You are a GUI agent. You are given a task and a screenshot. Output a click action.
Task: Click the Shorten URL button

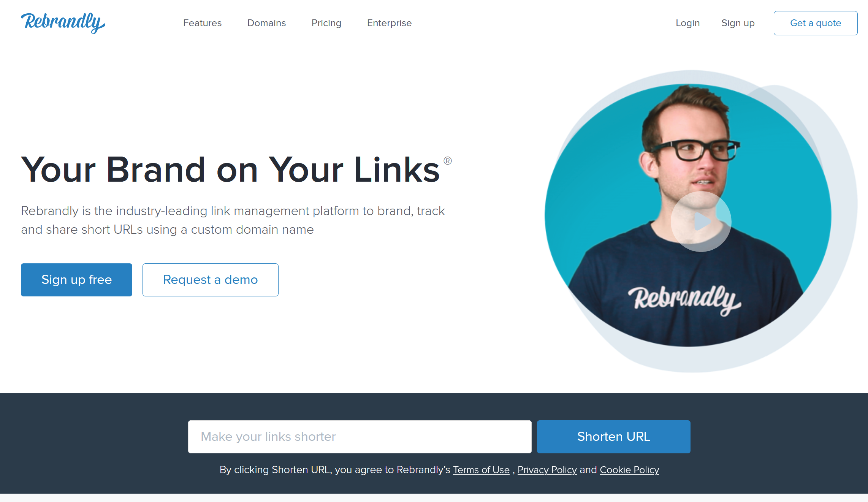coord(613,437)
